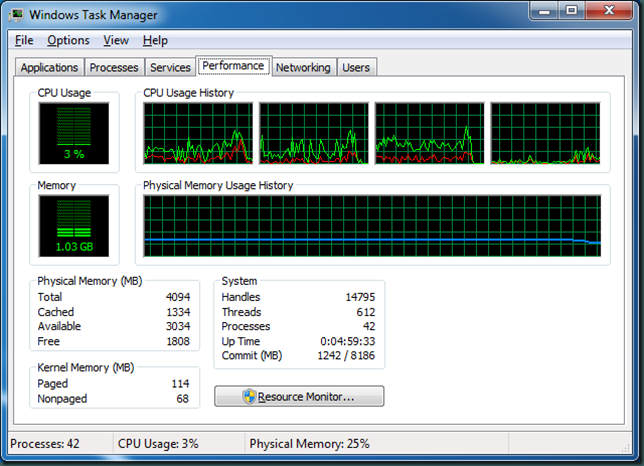Click the Up Time value 0:04:59:33

[x=347, y=341]
